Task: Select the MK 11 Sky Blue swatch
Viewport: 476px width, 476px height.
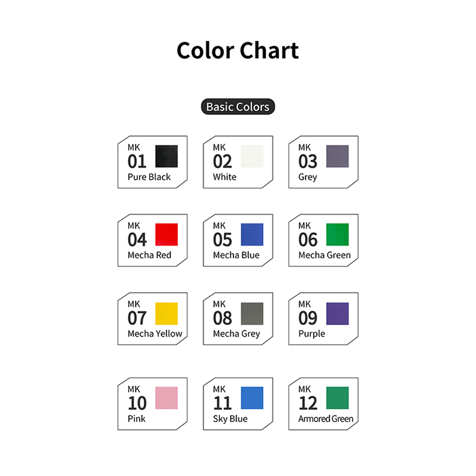Action: coord(252,397)
